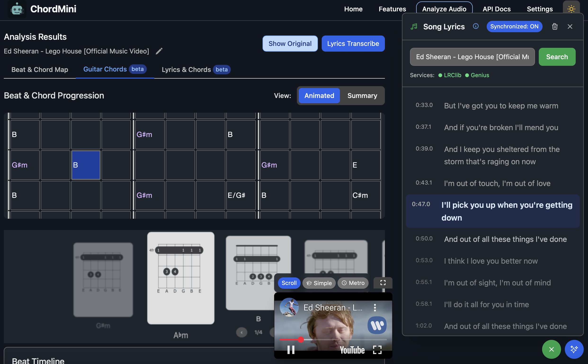Go to previous B chord fingering

pos(241,333)
